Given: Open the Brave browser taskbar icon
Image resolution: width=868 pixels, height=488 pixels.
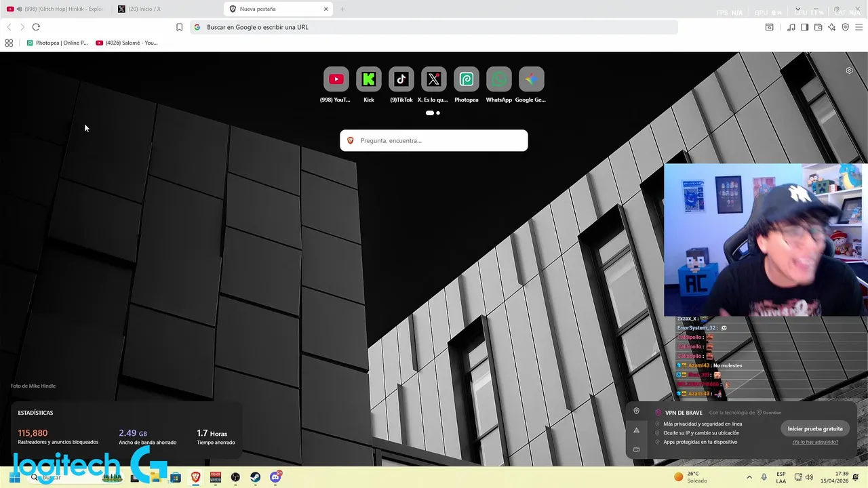Looking at the screenshot, I should (195, 477).
